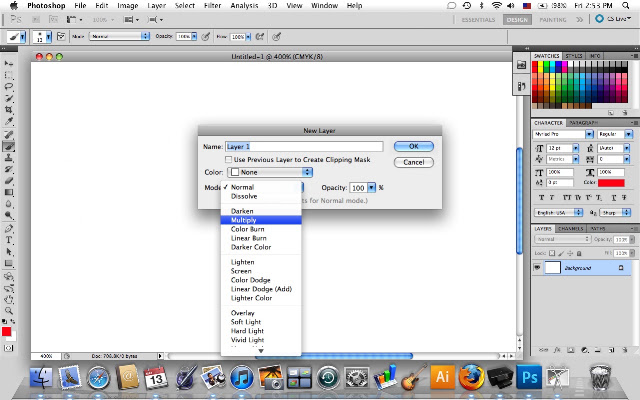
Task: Select the Crop tool
Action: pos(9,109)
